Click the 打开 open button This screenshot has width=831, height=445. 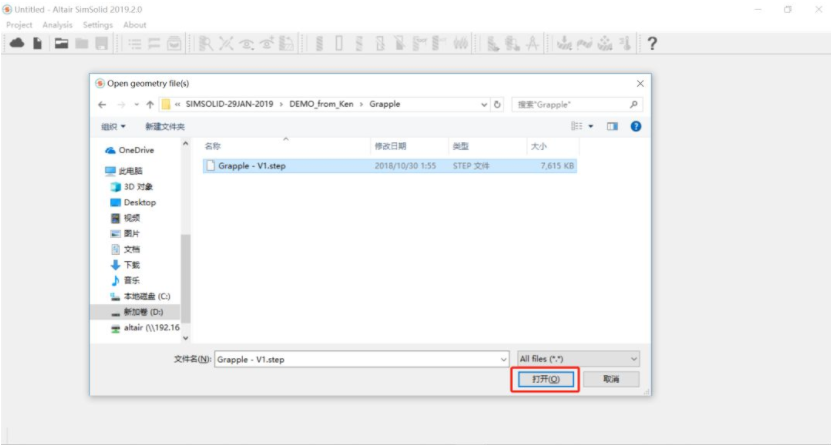click(545, 380)
